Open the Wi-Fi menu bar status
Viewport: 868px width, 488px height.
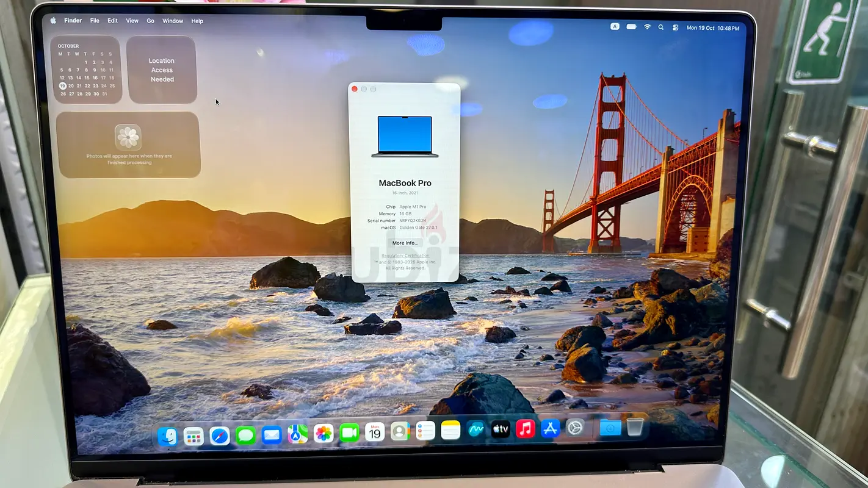click(x=647, y=27)
